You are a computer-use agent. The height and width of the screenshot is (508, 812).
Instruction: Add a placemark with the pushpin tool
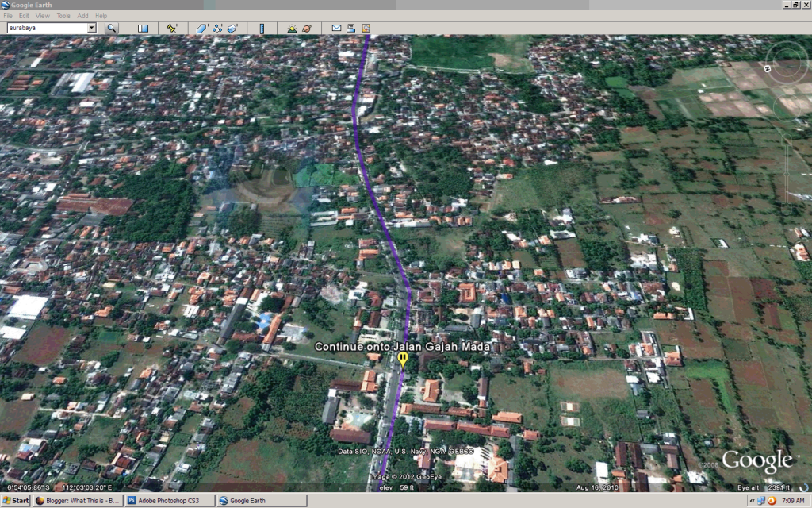pos(171,28)
